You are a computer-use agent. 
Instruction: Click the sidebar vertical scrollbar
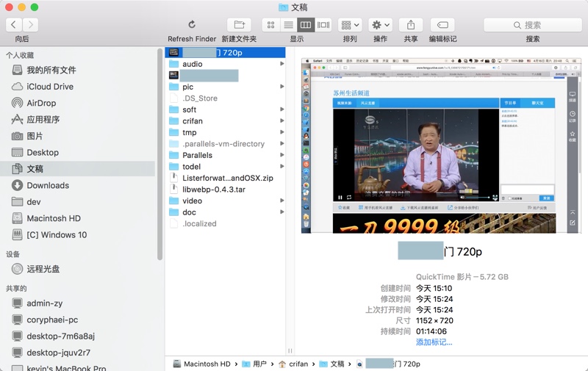(x=159, y=154)
